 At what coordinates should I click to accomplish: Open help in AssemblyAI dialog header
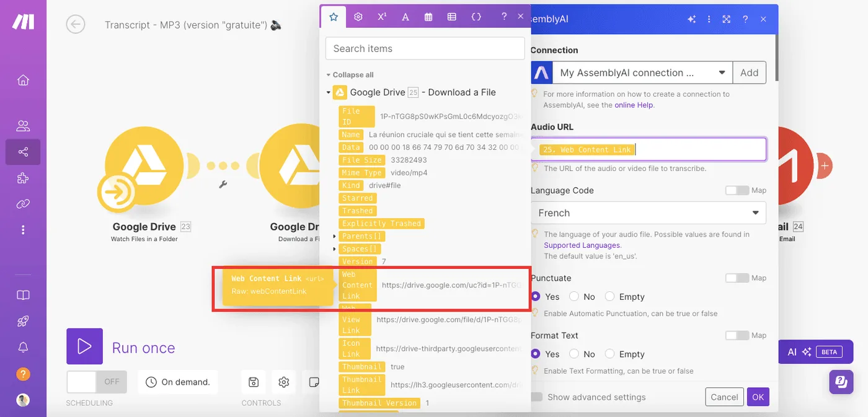point(745,19)
